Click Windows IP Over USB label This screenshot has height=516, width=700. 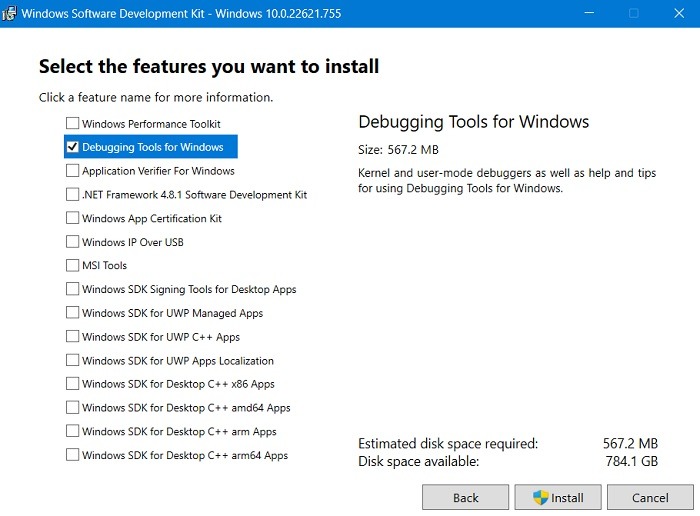pos(133,242)
